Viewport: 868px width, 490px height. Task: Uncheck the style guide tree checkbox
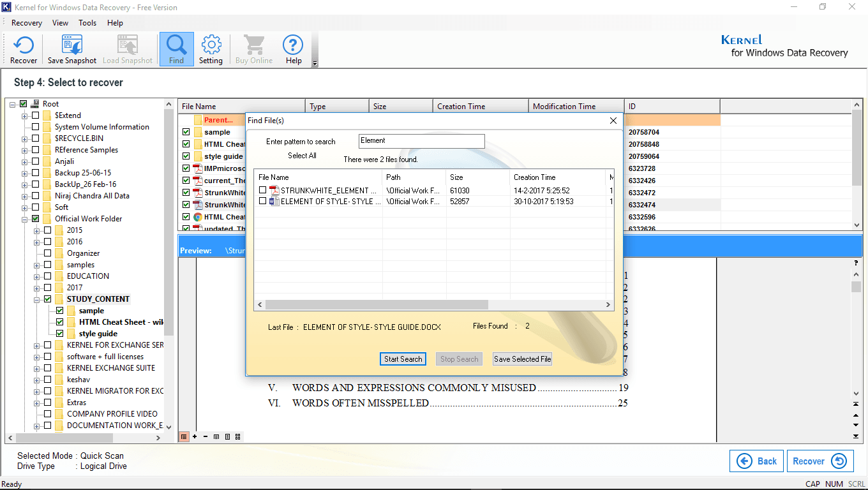(x=60, y=334)
